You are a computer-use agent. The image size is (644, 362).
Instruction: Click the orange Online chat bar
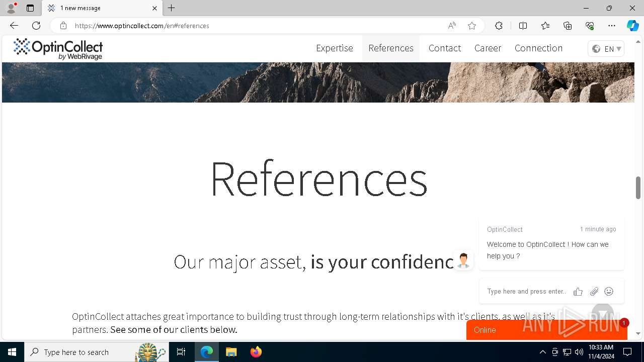click(547, 330)
